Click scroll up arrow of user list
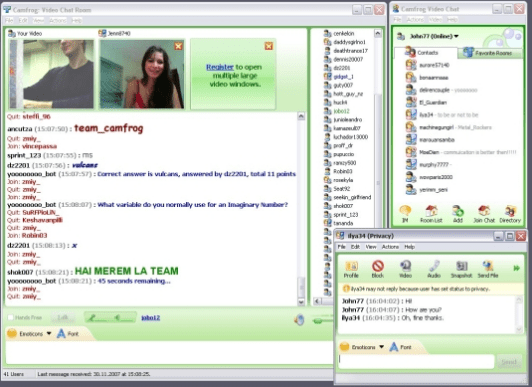 (378, 33)
